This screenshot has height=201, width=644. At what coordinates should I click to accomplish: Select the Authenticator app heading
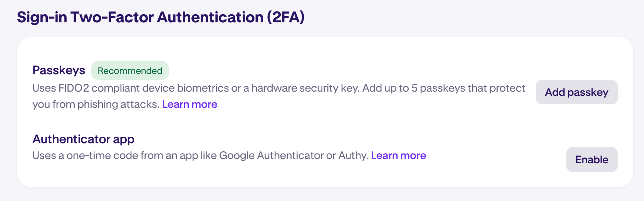pyautogui.click(x=83, y=139)
